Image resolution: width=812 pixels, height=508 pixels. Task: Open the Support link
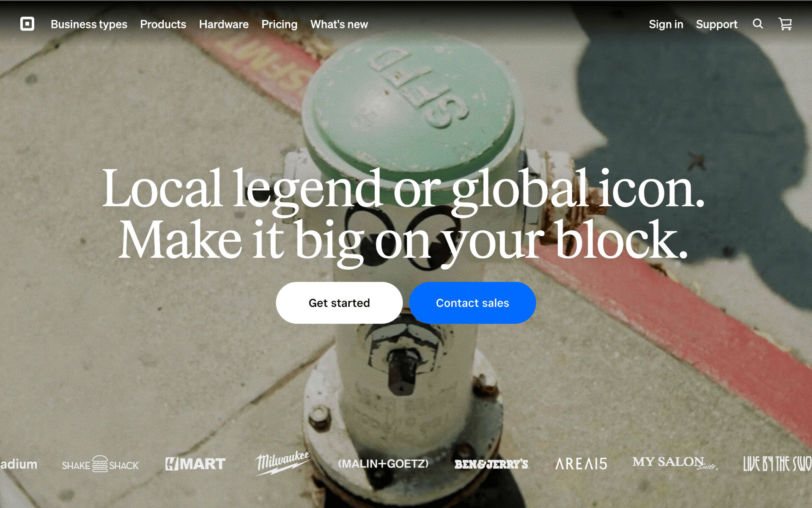(x=716, y=24)
